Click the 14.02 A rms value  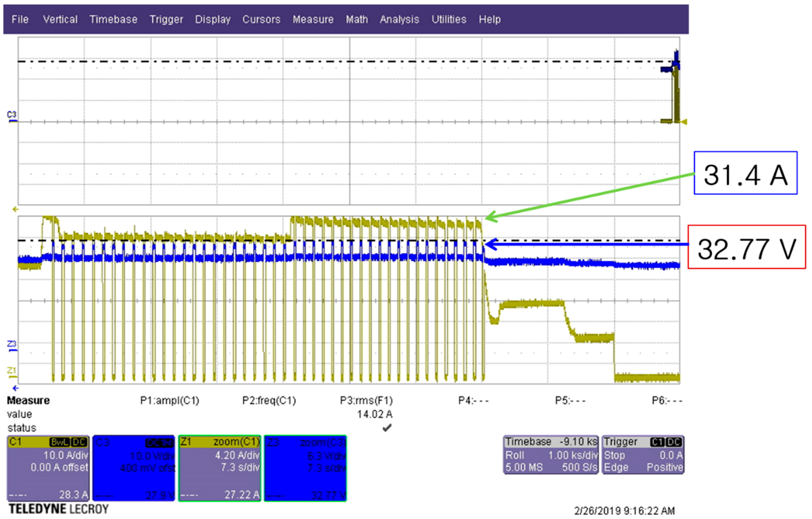coord(375,414)
